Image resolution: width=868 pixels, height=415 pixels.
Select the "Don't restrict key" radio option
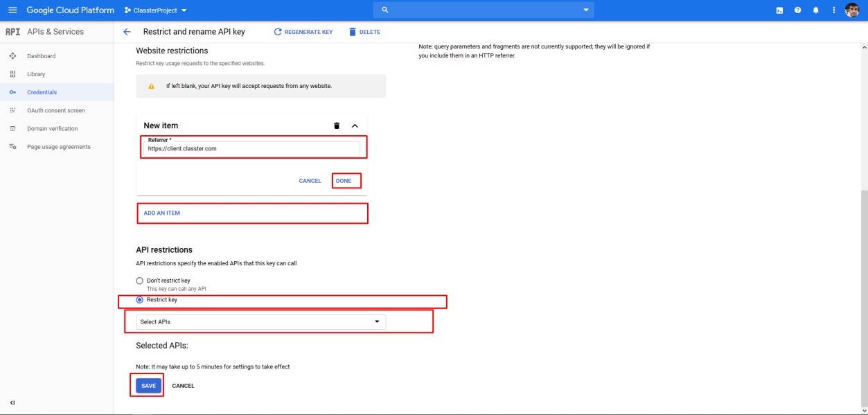[x=140, y=281]
